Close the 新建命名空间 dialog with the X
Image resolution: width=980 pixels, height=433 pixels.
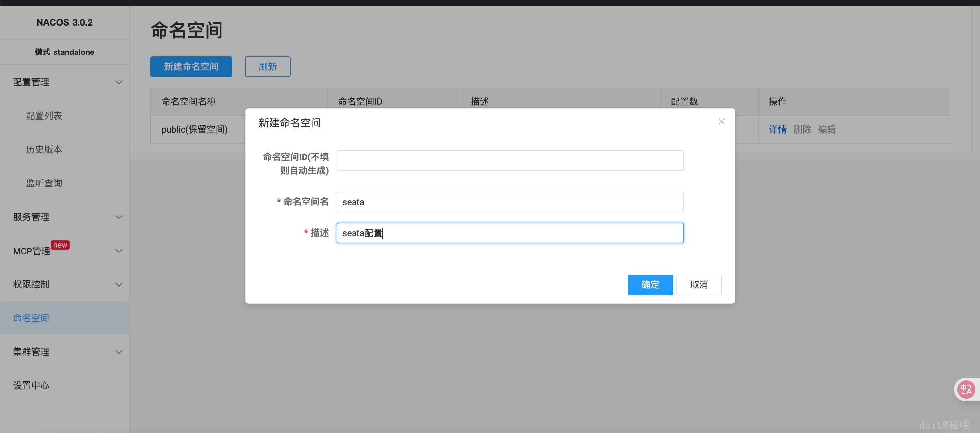click(x=721, y=121)
